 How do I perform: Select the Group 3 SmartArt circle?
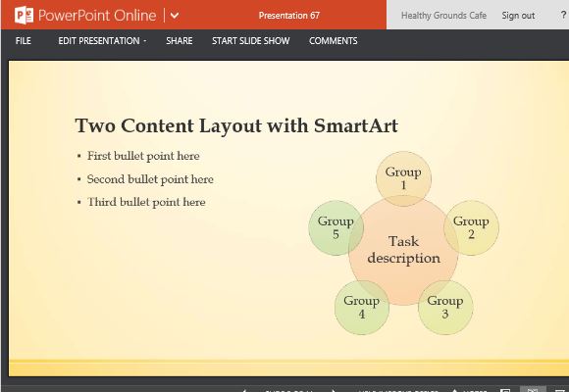445,307
